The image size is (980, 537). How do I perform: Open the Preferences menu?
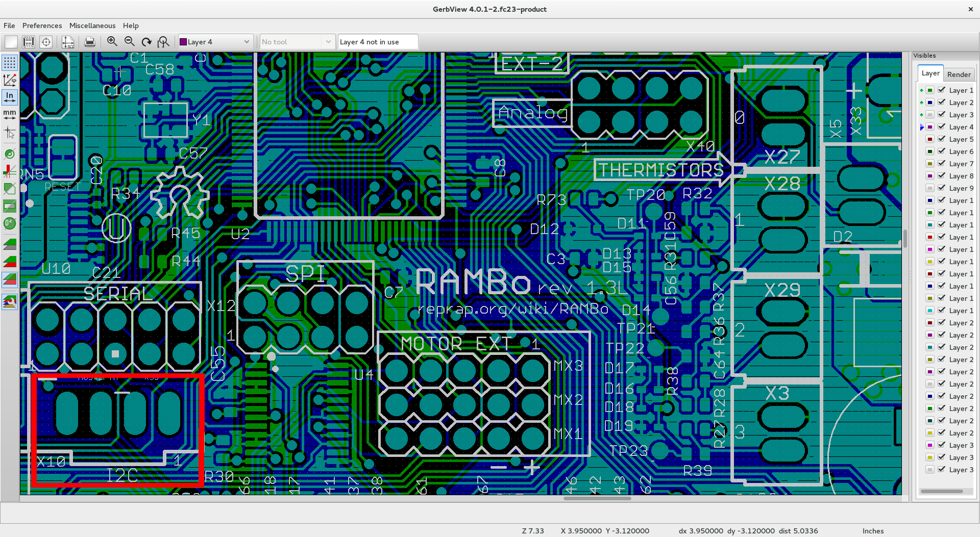click(x=42, y=25)
